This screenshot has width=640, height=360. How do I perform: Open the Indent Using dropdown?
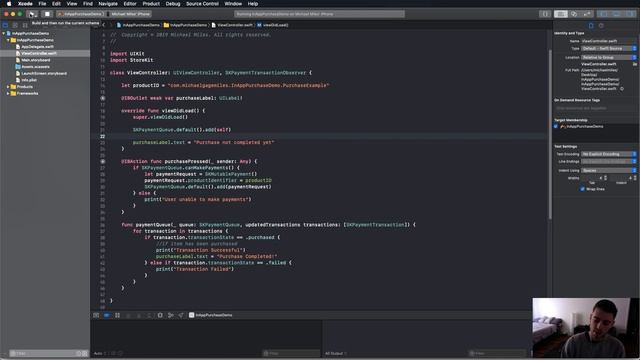click(x=609, y=170)
